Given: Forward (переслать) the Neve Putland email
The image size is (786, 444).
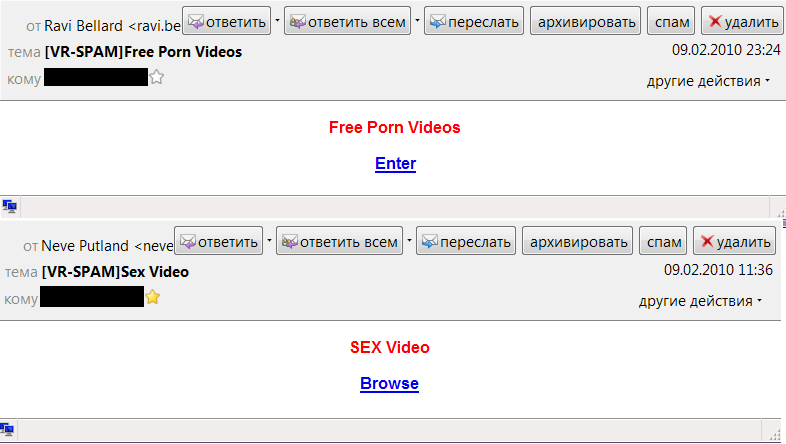Looking at the screenshot, I should (x=466, y=242).
